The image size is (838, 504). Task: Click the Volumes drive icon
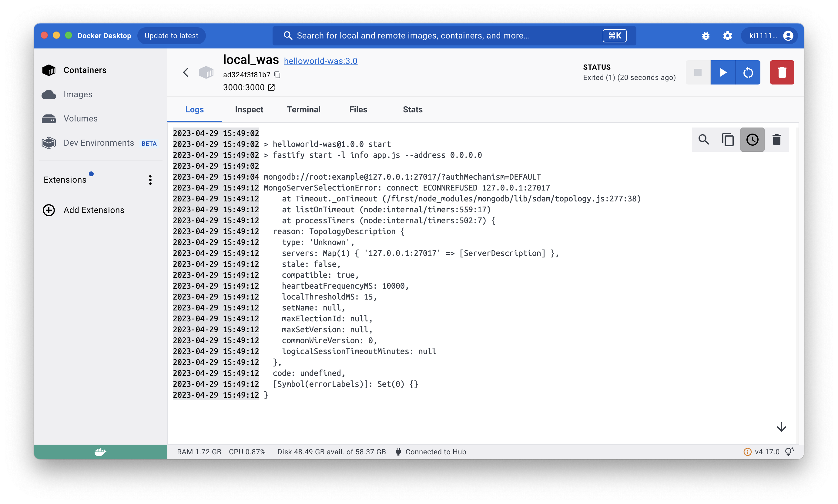pyautogui.click(x=49, y=118)
